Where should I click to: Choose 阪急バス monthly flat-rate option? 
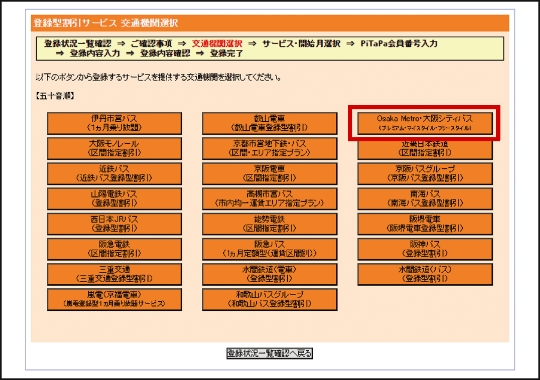point(270,249)
